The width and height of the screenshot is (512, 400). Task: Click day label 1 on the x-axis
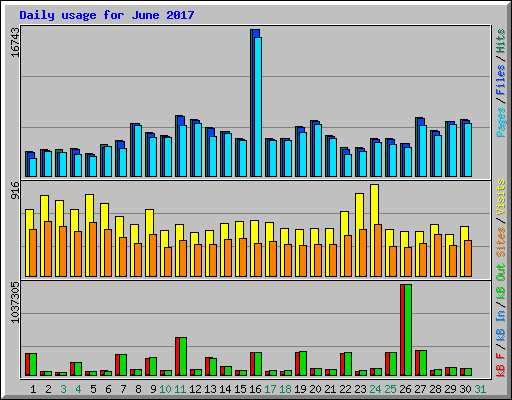tap(33, 389)
